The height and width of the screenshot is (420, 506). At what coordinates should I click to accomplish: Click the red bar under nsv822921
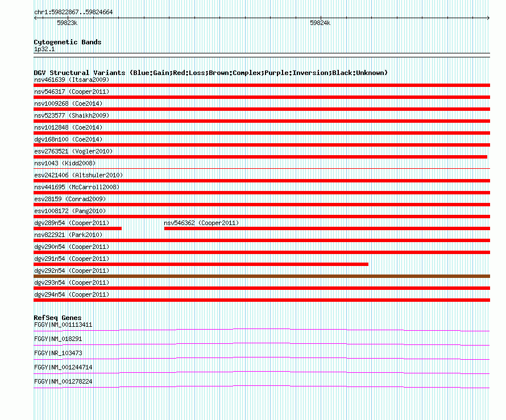coord(262,240)
